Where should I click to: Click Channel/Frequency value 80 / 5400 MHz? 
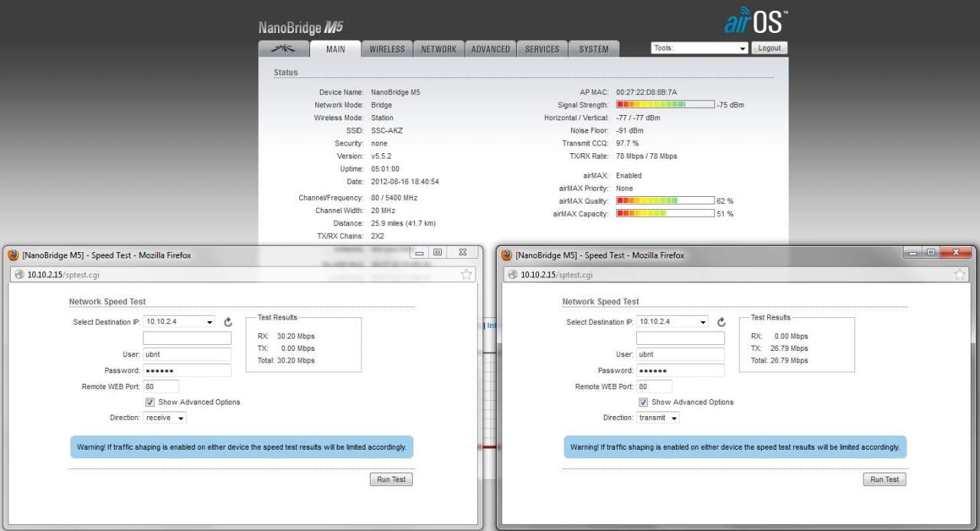394,198
